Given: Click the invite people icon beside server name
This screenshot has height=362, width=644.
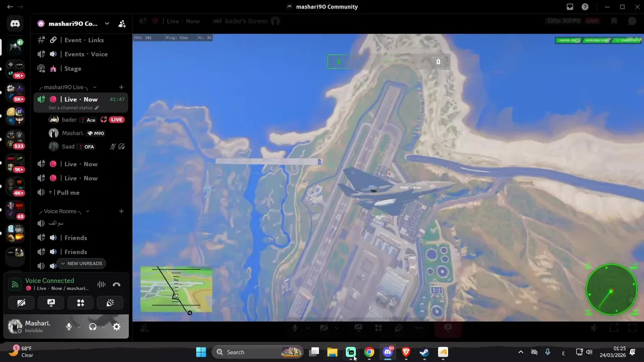Looking at the screenshot, I should (x=122, y=24).
